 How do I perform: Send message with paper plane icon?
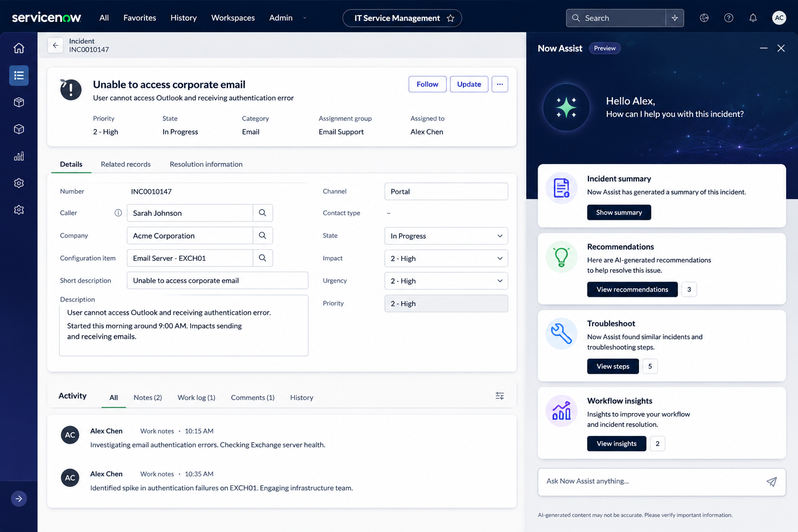(772, 482)
